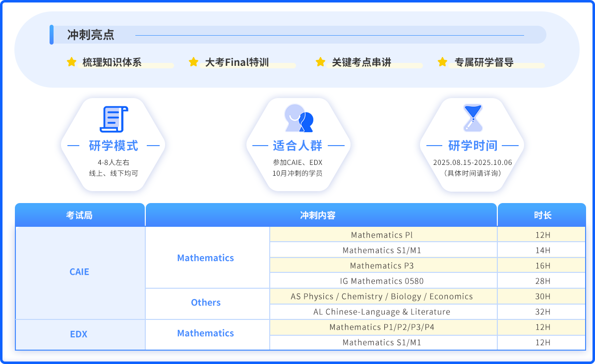Click the scroll document icon above 研学模式
The height and width of the screenshot is (364, 595).
114,119
